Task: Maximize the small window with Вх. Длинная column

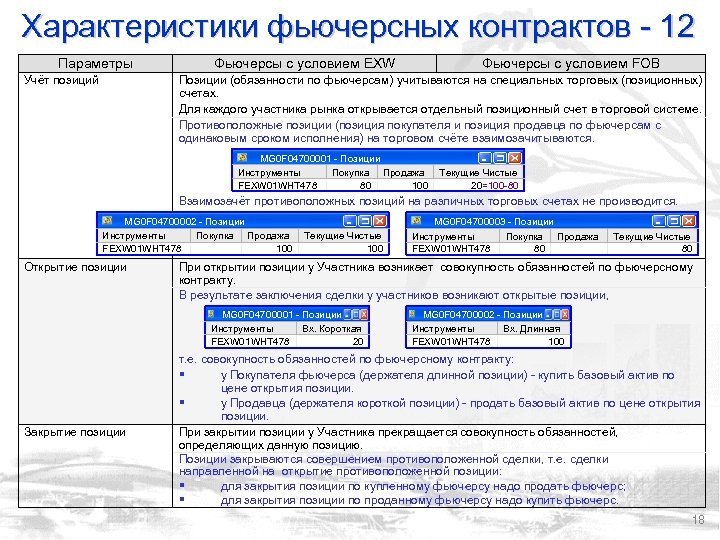Action: pos(557,315)
